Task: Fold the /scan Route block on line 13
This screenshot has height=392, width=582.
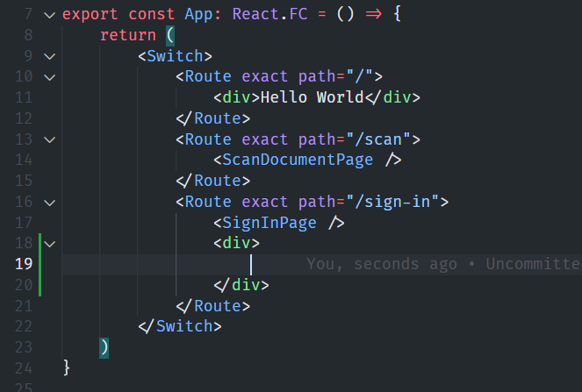Action: (49, 140)
